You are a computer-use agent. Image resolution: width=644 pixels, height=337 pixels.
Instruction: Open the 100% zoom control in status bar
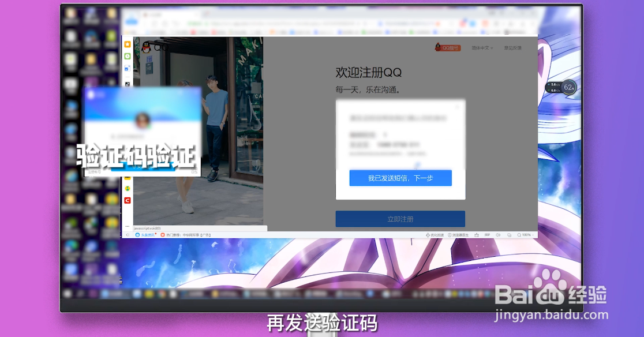pyautogui.click(x=525, y=235)
